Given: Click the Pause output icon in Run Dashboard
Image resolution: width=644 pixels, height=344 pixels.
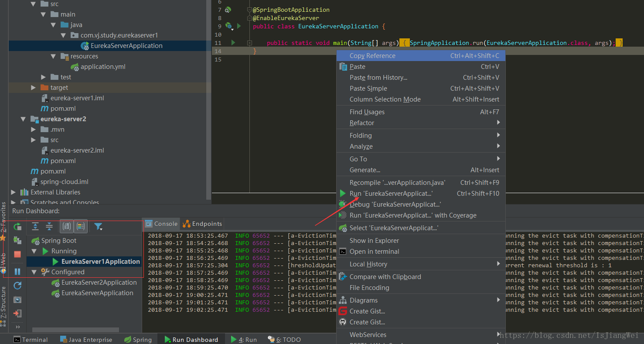Looking at the screenshot, I should click(x=17, y=272).
